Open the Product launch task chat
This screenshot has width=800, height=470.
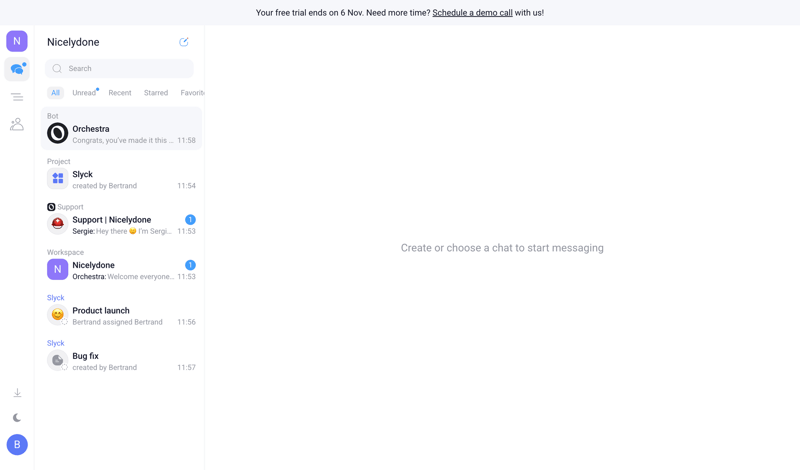click(x=121, y=316)
